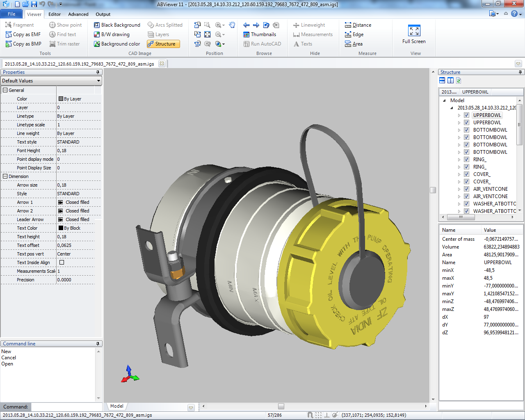Click the Thumbnails browse icon
The height and width of the screenshot is (420, 525).
tap(261, 34)
